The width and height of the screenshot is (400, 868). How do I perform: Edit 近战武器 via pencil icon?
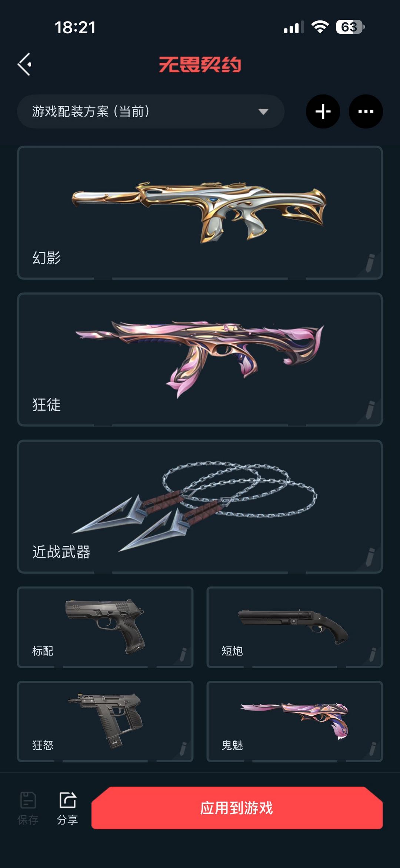(x=370, y=557)
